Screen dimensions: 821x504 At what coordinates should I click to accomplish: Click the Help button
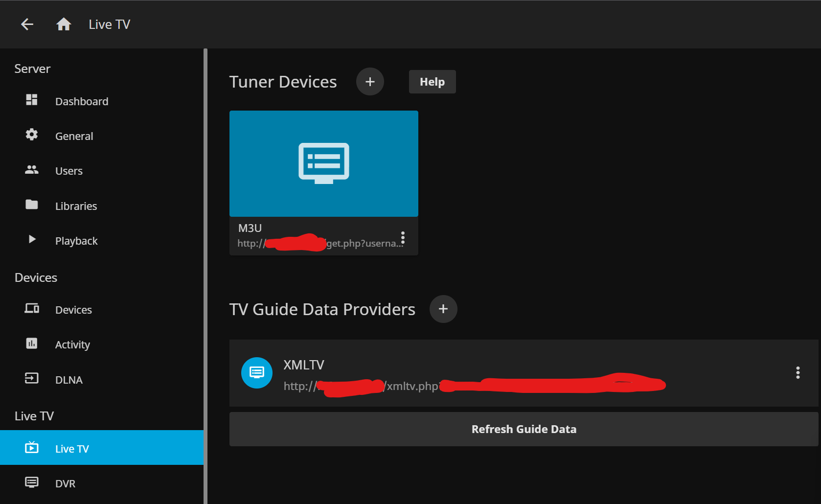click(432, 82)
